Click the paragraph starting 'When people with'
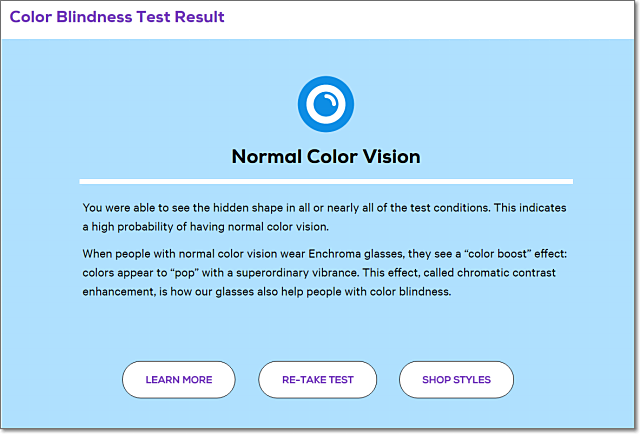Screen dimensions: 640x434 click(325, 272)
